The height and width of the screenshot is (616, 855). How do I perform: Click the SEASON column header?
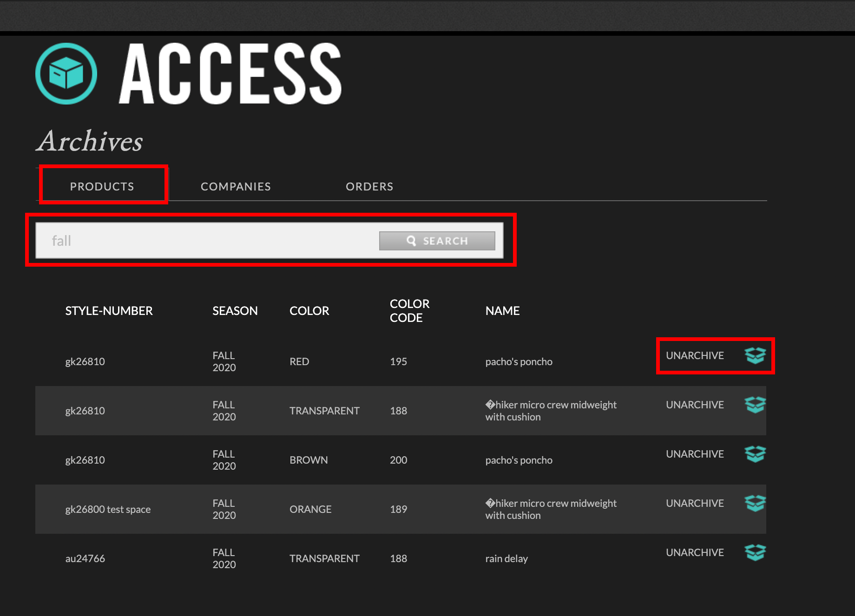235,311
